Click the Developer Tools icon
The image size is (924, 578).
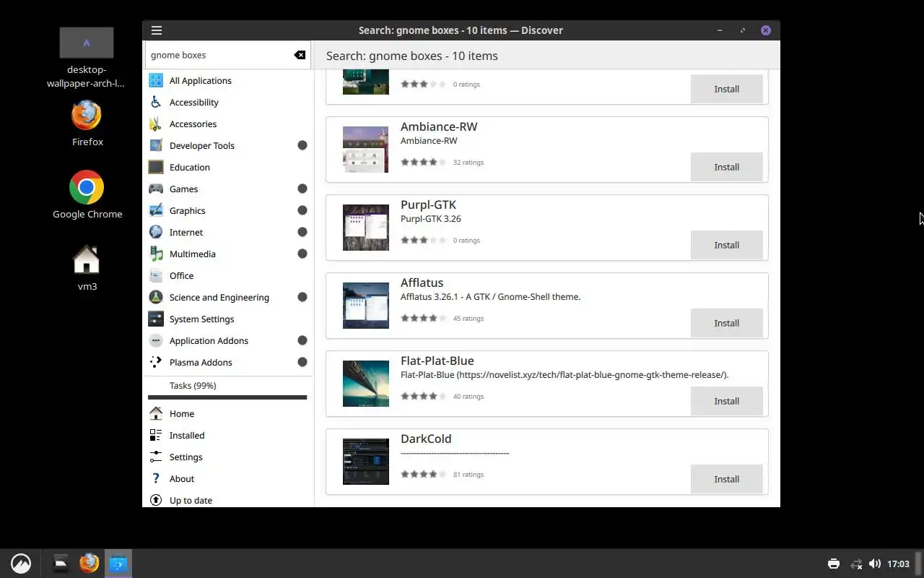click(x=156, y=145)
